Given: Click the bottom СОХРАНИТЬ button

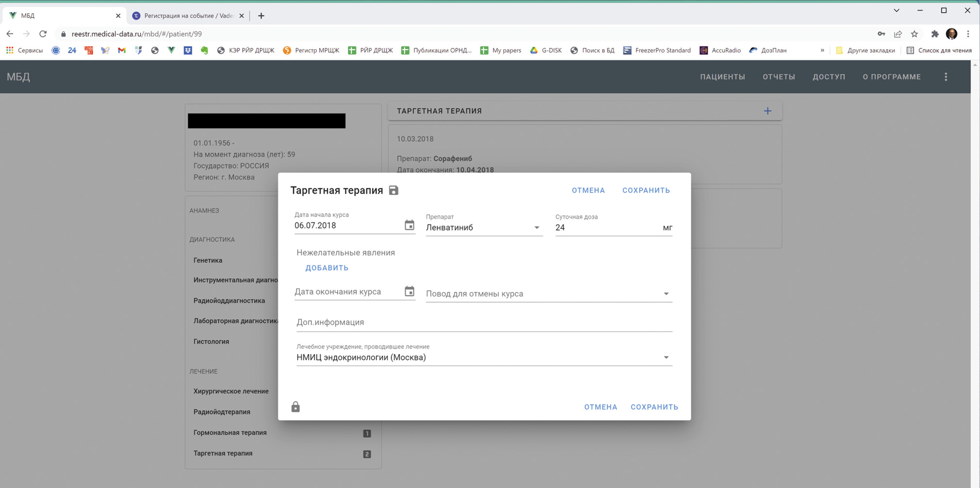Looking at the screenshot, I should [x=654, y=407].
